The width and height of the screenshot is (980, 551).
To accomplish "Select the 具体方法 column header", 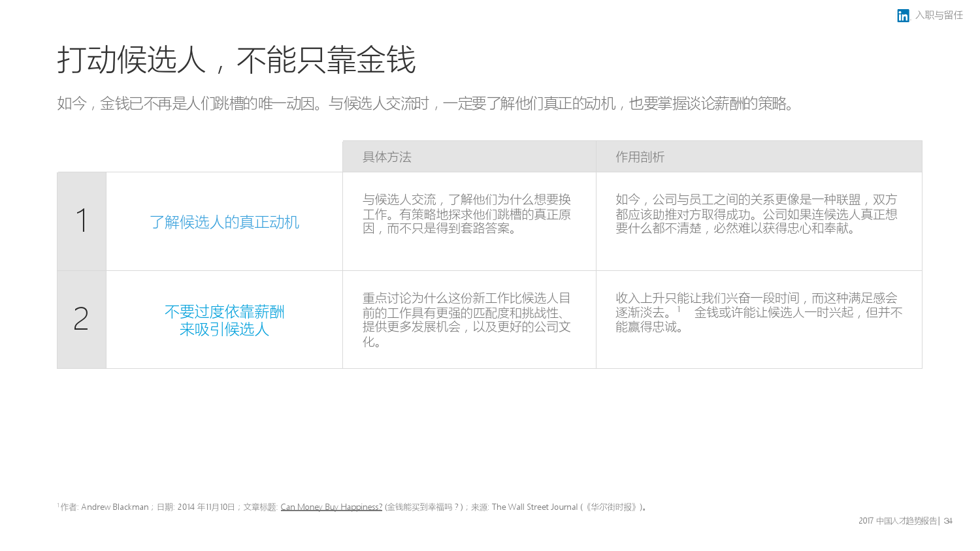I will click(x=387, y=157).
